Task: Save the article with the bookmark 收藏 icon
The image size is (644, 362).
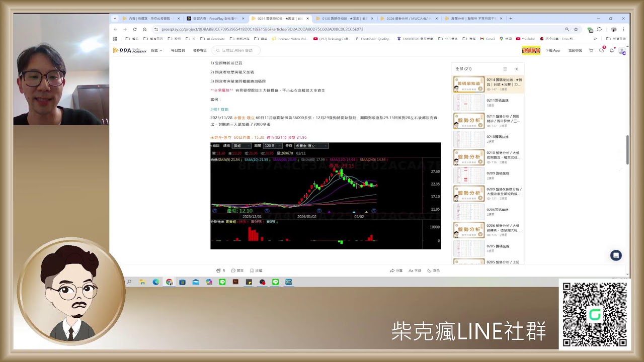Action: (x=256, y=270)
